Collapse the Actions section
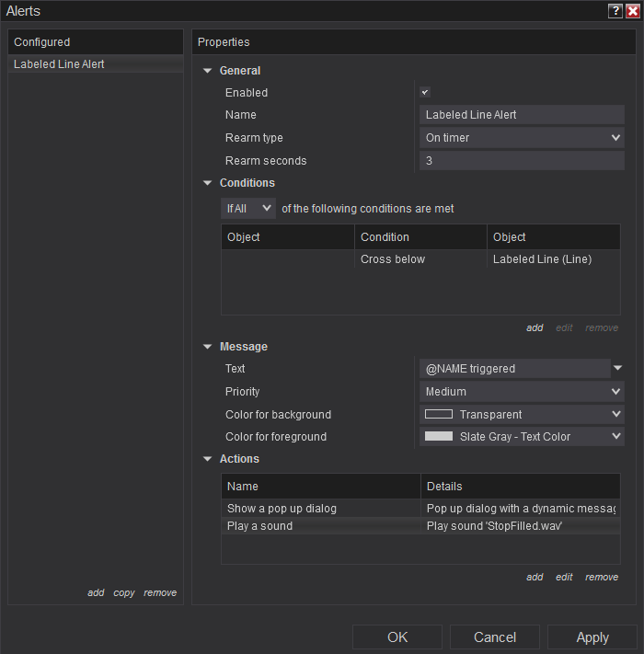The width and height of the screenshot is (644, 654). (x=208, y=459)
